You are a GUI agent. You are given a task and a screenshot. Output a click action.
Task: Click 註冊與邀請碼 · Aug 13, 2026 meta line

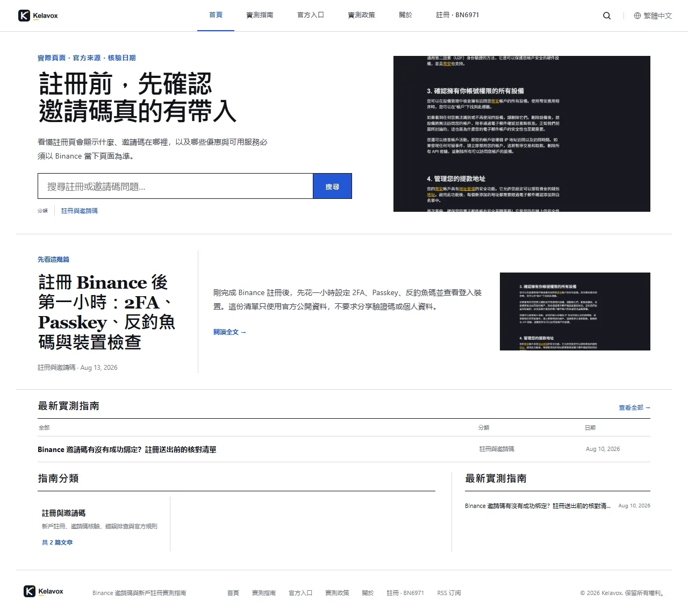click(x=77, y=368)
